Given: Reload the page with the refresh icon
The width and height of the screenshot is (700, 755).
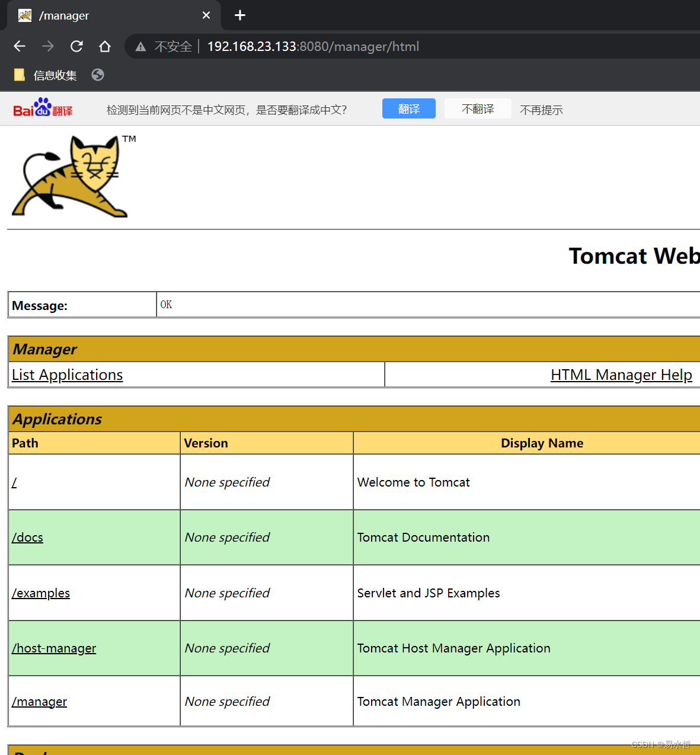Looking at the screenshot, I should [x=76, y=46].
